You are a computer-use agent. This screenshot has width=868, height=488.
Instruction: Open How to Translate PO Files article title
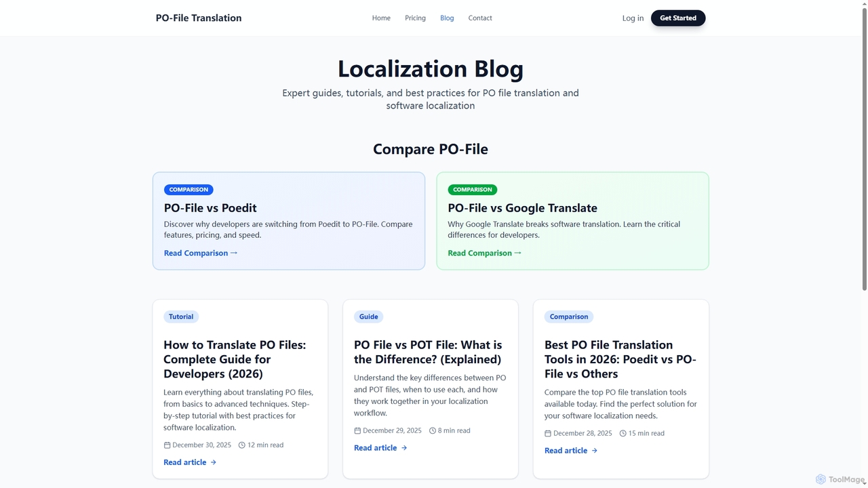[x=235, y=359]
